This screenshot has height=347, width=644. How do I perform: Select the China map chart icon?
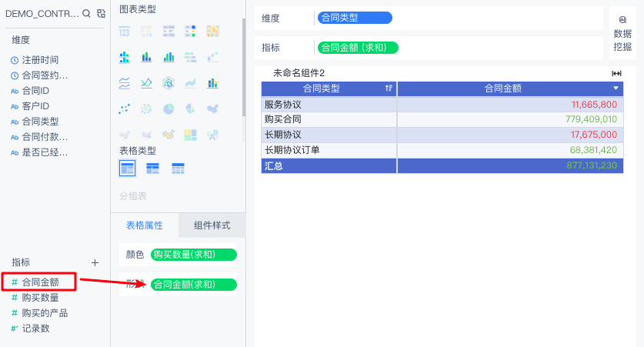[213, 108]
